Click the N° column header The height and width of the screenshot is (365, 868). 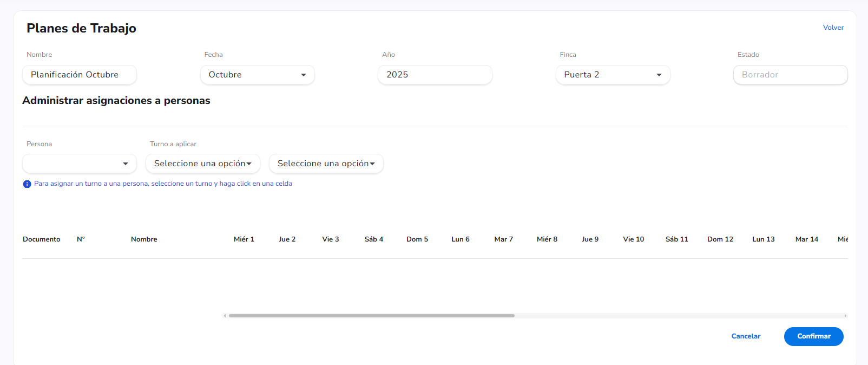click(81, 239)
